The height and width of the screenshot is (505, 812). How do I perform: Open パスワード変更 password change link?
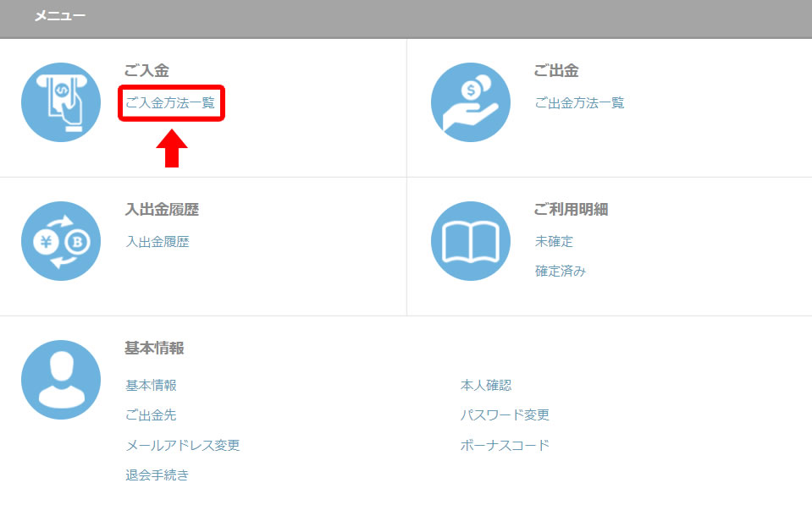coord(505,415)
